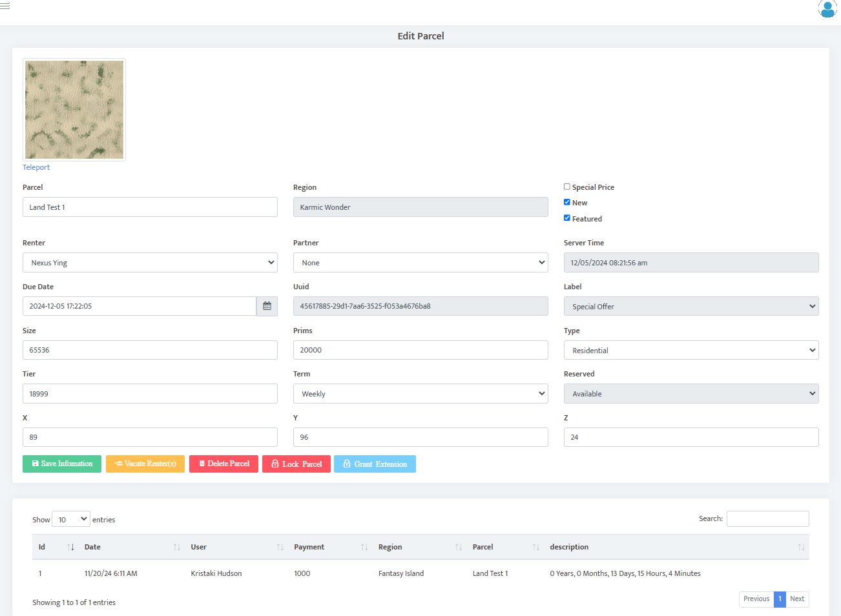Viewport: 841px width, 616px height.
Task: Open the Due Date calendar picker
Action: (267, 306)
